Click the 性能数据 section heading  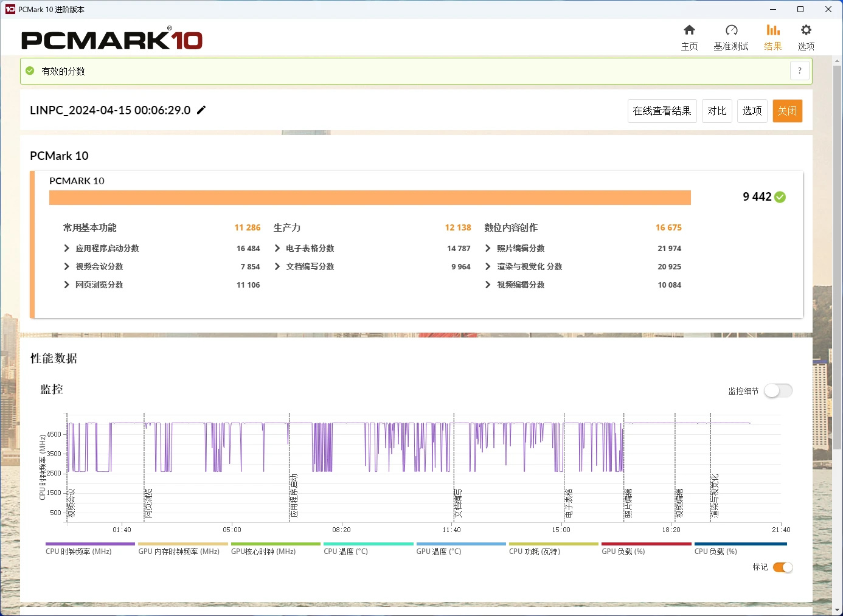pos(54,358)
